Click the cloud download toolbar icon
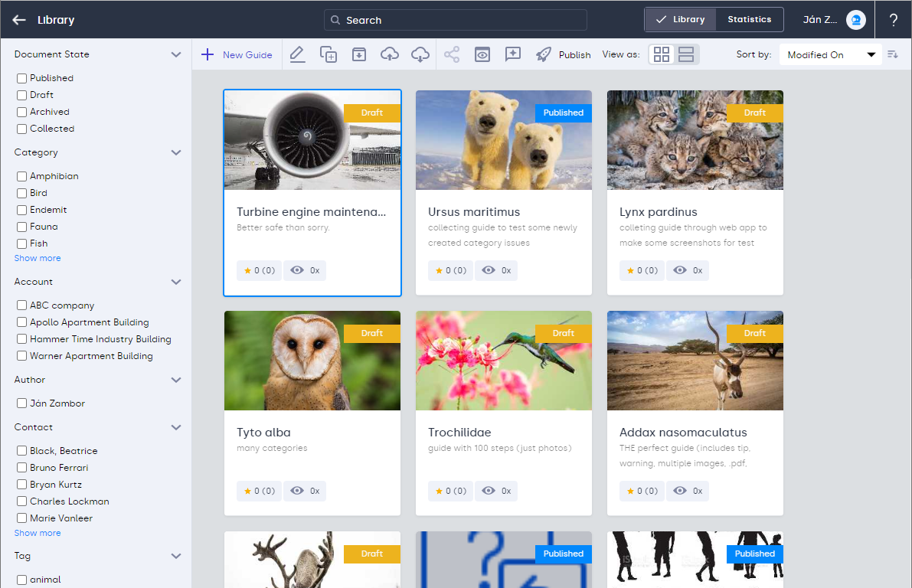This screenshot has height=588, width=912. click(x=420, y=54)
